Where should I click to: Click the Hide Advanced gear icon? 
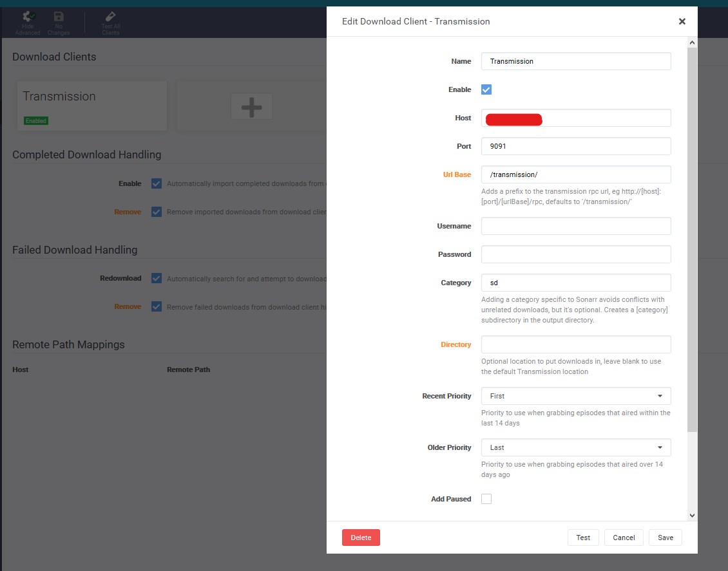(x=28, y=17)
